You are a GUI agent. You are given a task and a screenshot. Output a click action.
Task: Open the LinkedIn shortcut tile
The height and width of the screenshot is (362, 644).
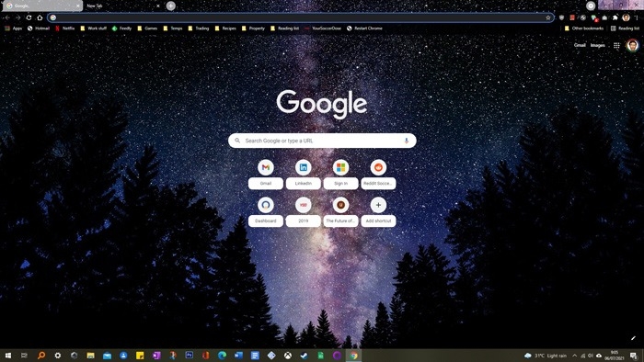tap(303, 175)
